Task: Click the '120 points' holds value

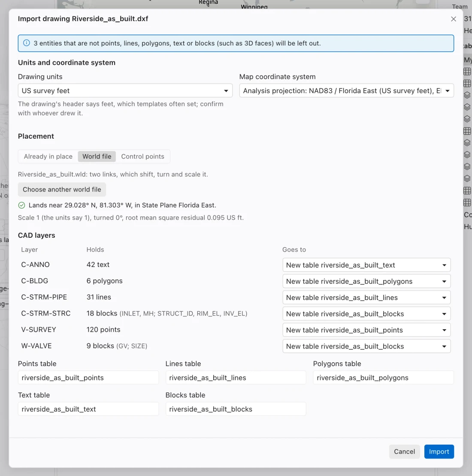Action: click(103, 329)
